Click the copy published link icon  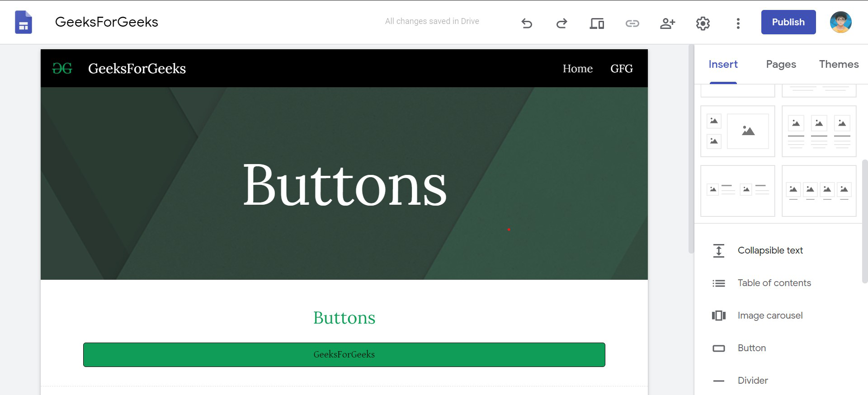pos(632,23)
